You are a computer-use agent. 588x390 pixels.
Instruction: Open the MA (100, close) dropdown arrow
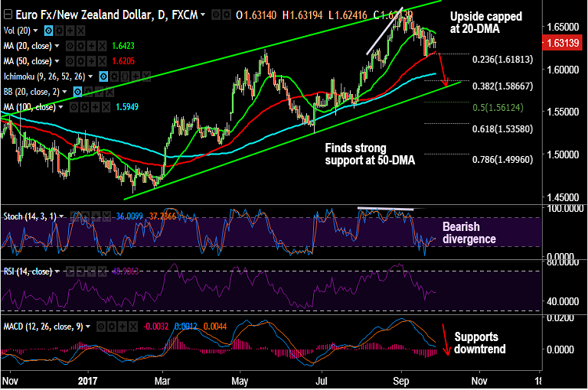[x=60, y=107]
